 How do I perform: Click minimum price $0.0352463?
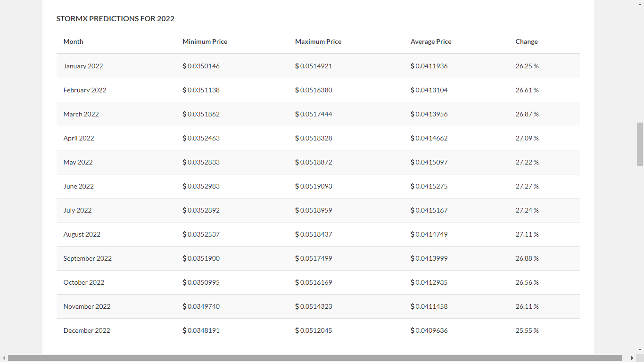point(201,138)
